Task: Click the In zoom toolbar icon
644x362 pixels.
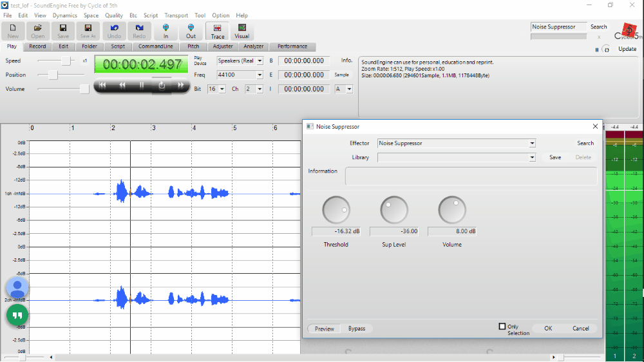Action: [x=166, y=31]
